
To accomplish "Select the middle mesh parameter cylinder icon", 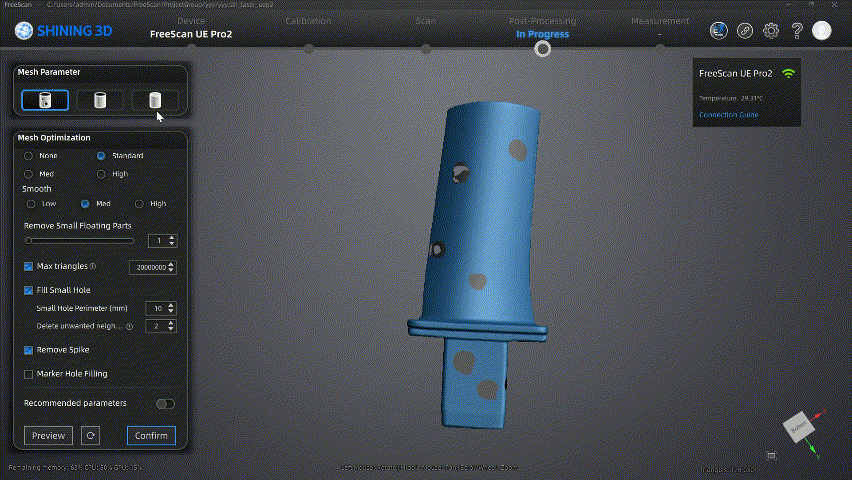I will pyautogui.click(x=100, y=100).
